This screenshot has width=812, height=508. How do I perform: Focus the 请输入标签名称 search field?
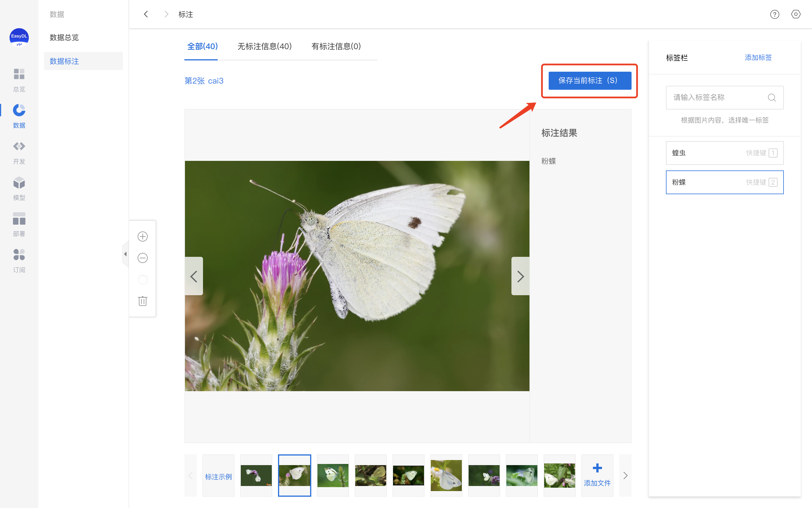point(724,97)
